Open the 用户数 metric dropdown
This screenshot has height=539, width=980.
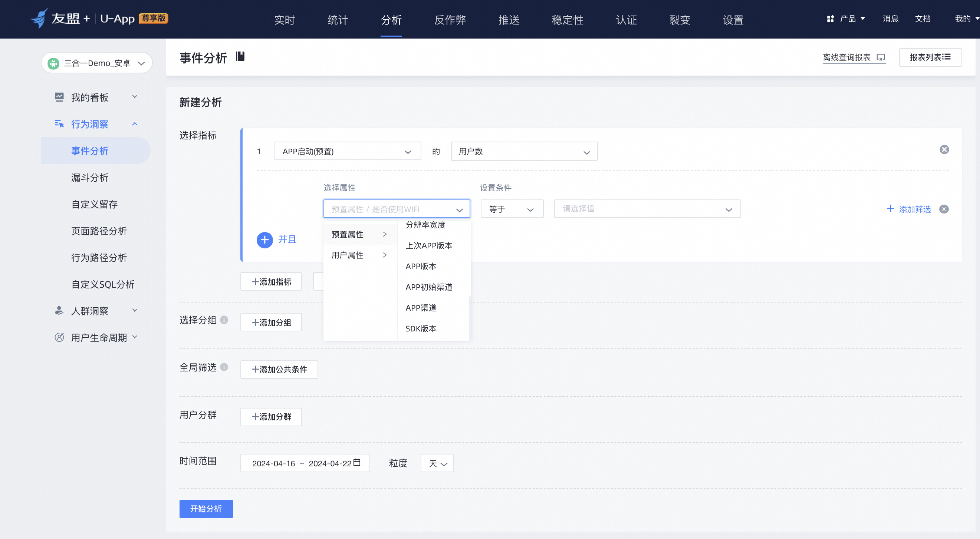pos(524,151)
